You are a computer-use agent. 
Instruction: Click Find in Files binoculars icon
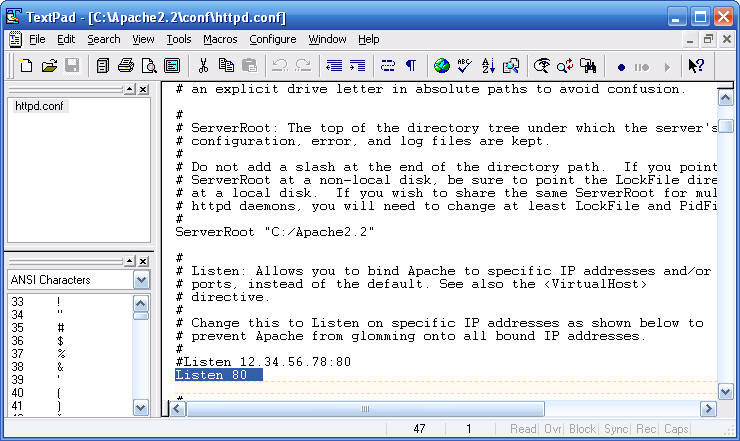pyautogui.click(x=588, y=66)
